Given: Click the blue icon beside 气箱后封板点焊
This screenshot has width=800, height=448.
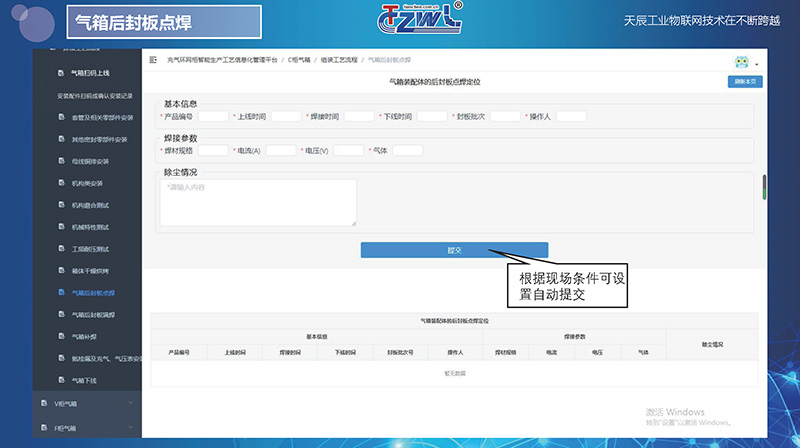Looking at the screenshot, I should click(61, 293).
